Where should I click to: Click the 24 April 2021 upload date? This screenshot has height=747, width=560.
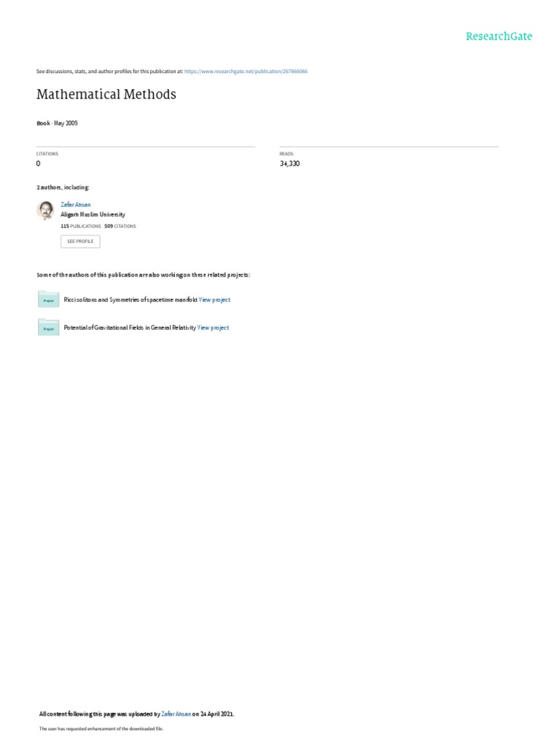[217, 714]
